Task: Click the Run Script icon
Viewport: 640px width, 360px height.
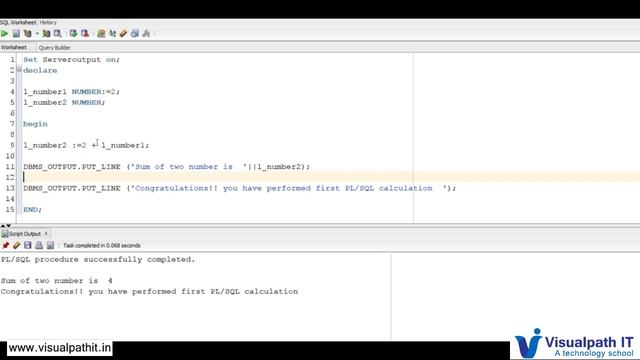Action: point(16,33)
